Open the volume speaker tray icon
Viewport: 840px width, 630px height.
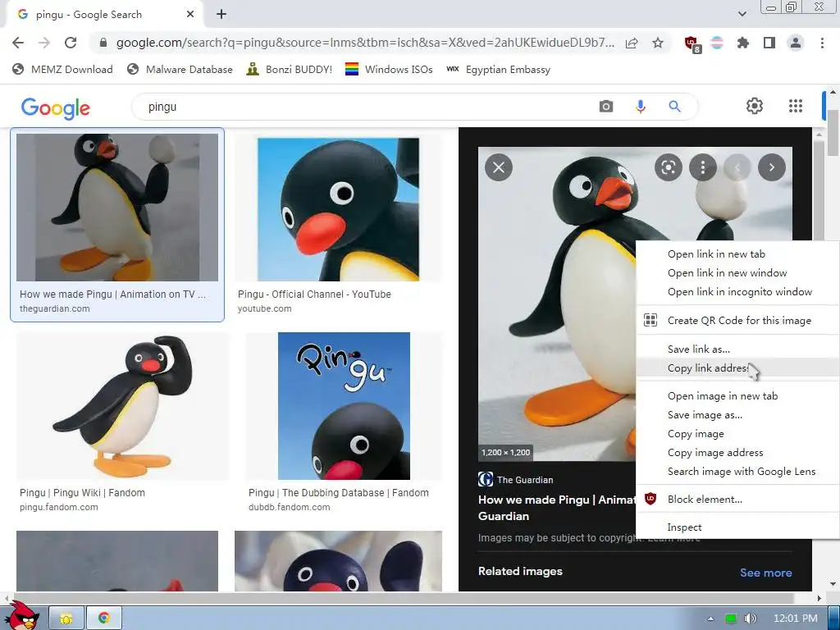(x=751, y=619)
